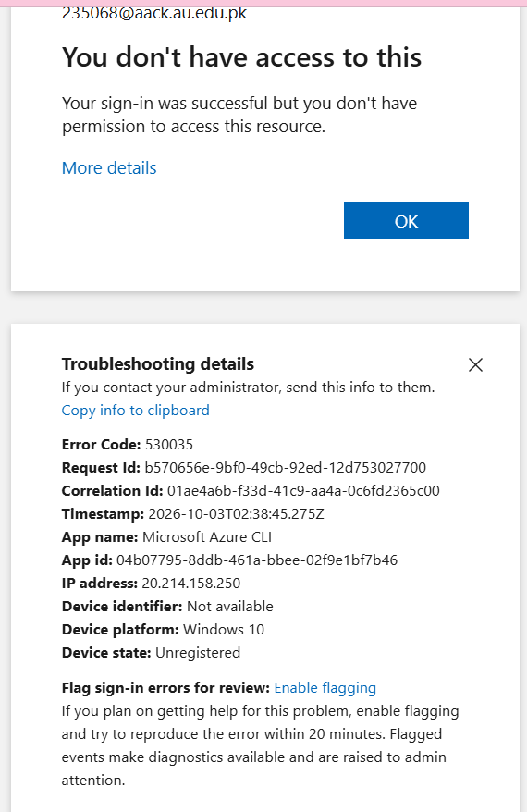Click the account email 235068@aack.au.edu.pk
Screen dimensions: 527x812
(154, 13)
